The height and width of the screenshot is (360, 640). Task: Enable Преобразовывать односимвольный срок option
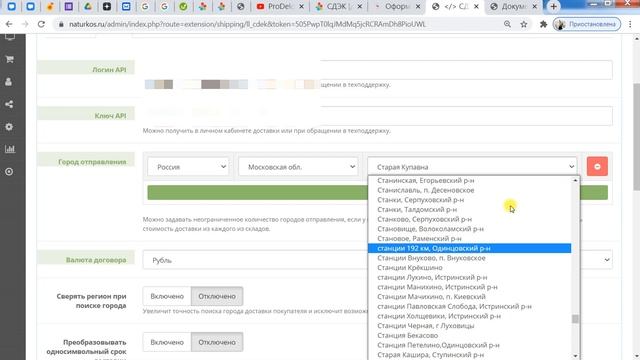pyautogui.click(x=167, y=342)
